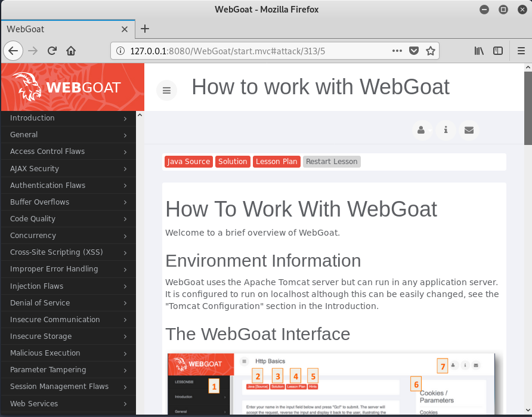The height and width of the screenshot is (417, 532).
Task: Click Restart Lesson button
Action: click(332, 162)
